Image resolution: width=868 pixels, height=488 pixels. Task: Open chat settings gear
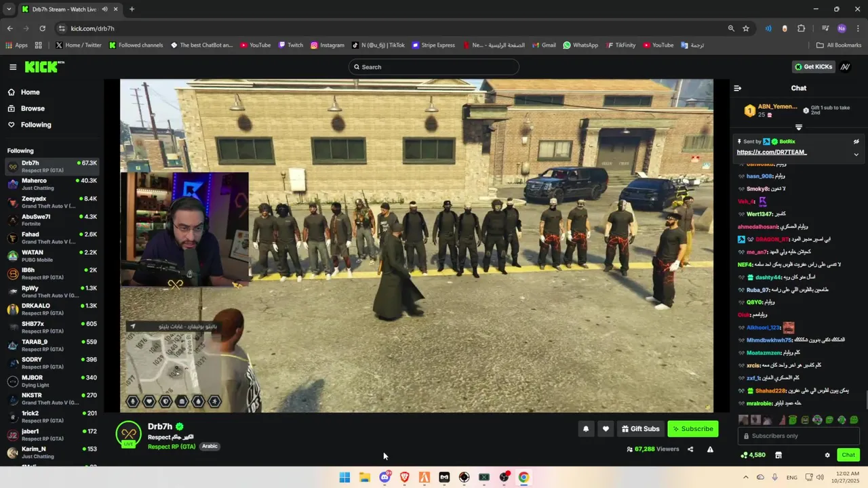point(827,455)
